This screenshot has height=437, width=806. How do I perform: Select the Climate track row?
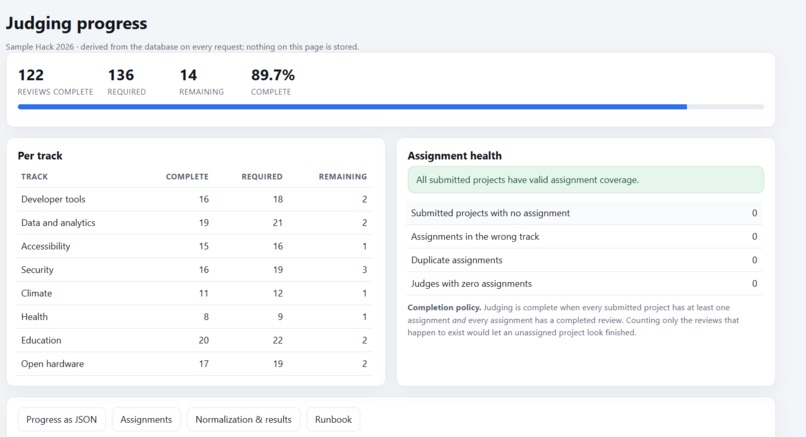coord(194,294)
